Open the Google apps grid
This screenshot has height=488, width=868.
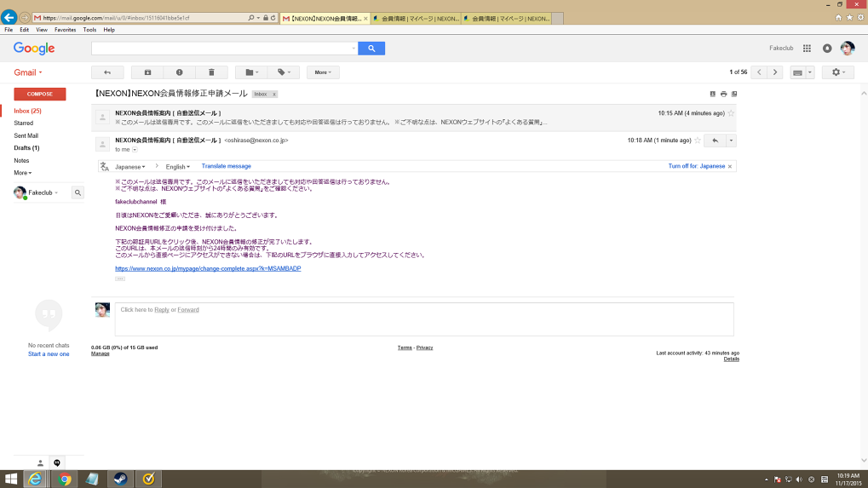807,49
